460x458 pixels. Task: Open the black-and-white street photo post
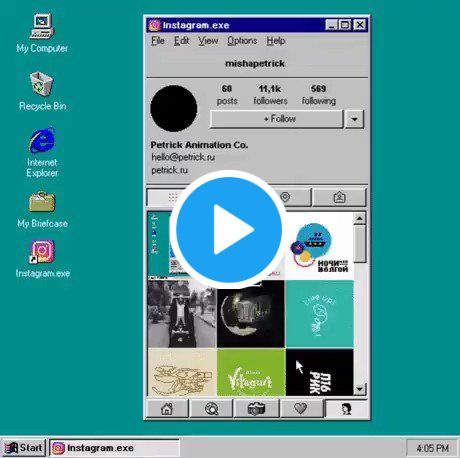pos(182,314)
